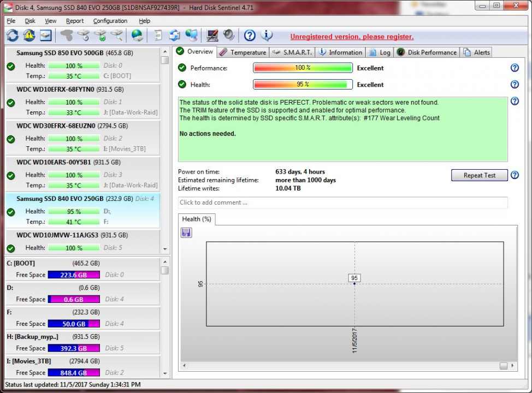Select WDC WD10EARS-00Y5B1 disk entry
This screenshot has height=393, width=532.
82,174
